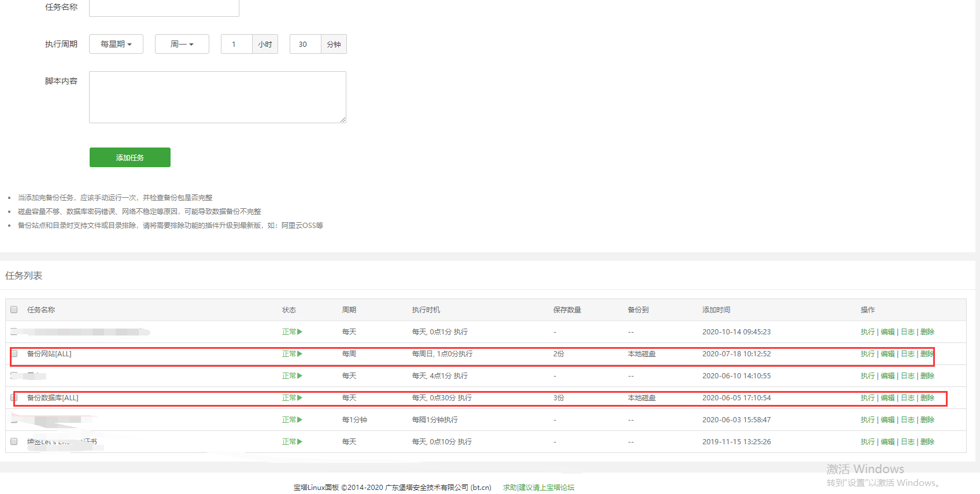Image resolution: width=980 pixels, height=494 pixels.
Task: Toggle 正常 status of 备份网站[ALL] task
Action: 292,354
